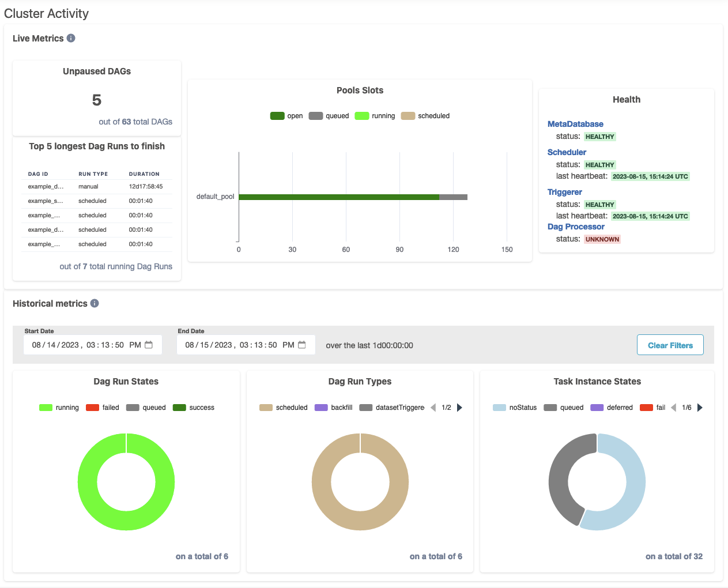Select the manual run row with duration 12d17:58:45
Viewport: 728px width, 588px height.
point(96,187)
